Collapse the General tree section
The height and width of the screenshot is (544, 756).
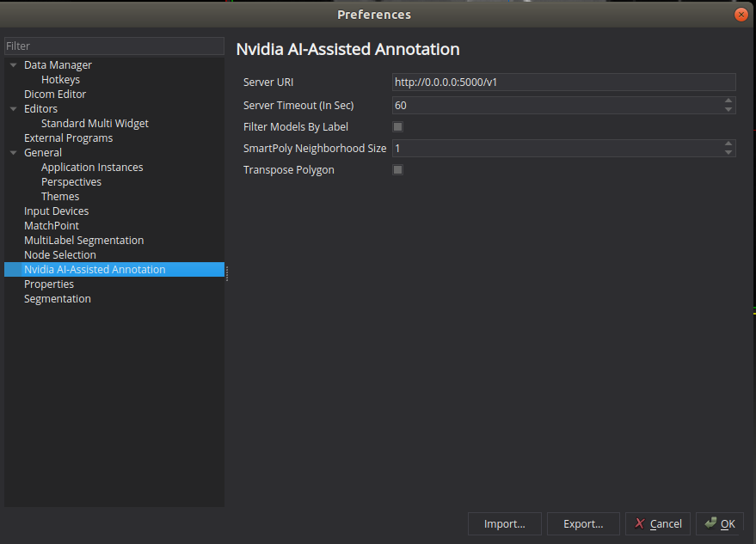click(x=12, y=152)
